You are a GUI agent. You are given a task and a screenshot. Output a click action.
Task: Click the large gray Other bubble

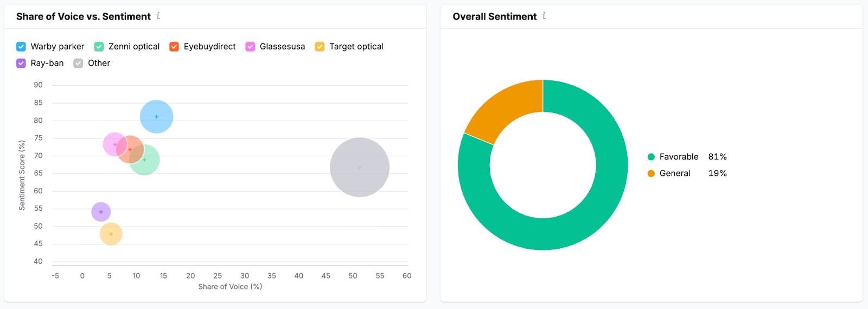pyautogui.click(x=360, y=167)
